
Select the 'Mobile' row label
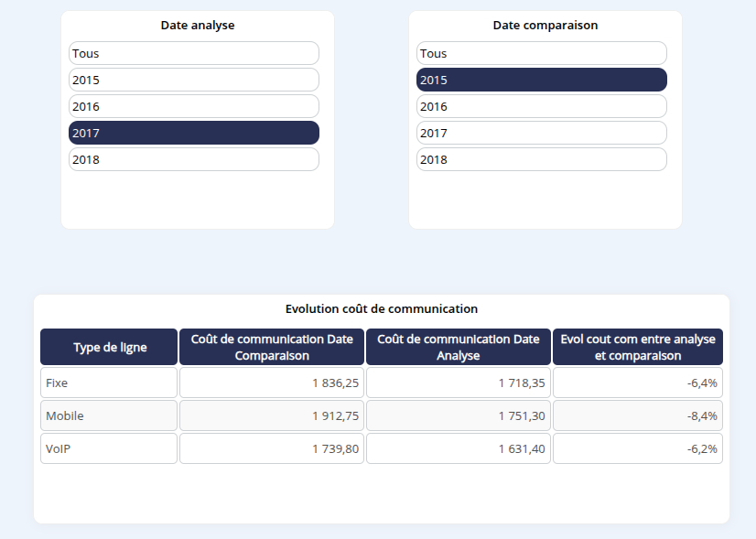(x=109, y=415)
